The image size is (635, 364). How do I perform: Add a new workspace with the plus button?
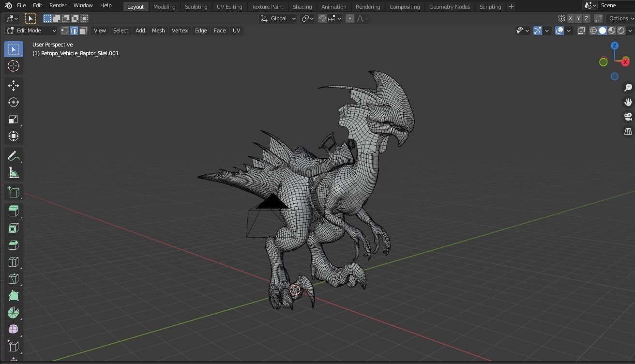coord(511,6)
